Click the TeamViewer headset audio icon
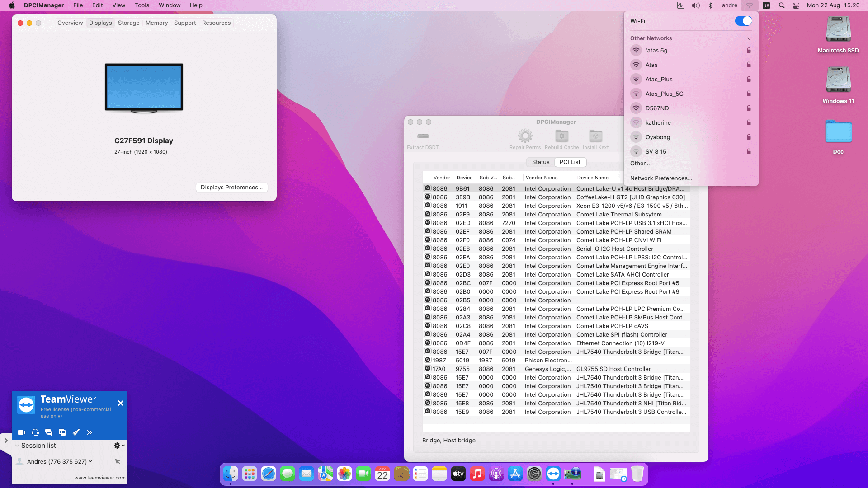Screen dimensions: 868x488 [35, 432]
